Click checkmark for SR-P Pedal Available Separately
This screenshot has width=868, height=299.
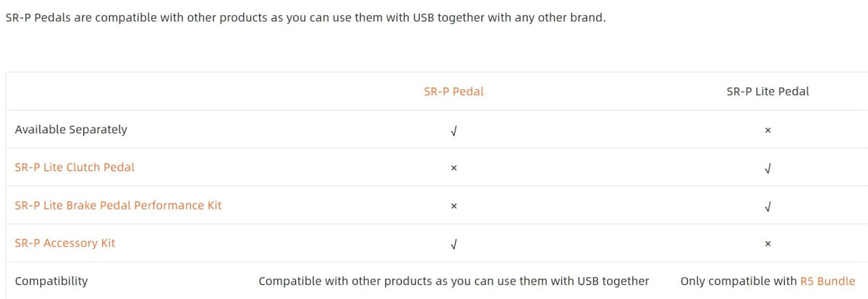454,130
